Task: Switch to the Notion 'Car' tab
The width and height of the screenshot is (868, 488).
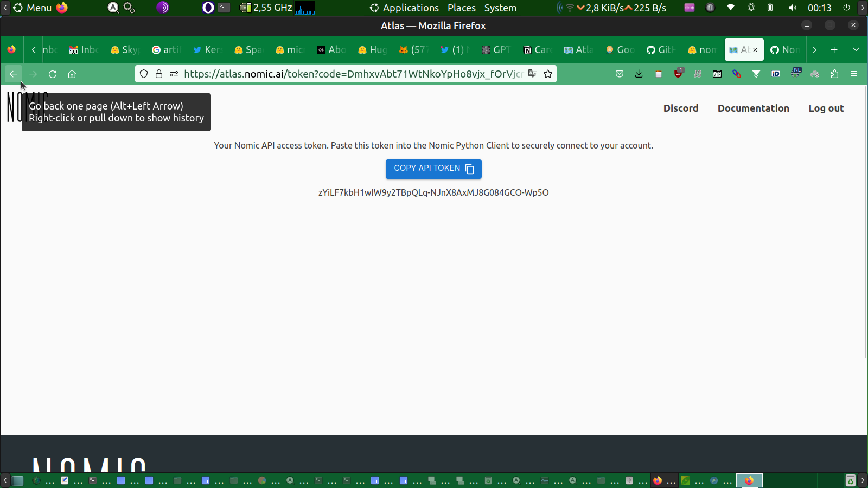Action: pos(537,50)
